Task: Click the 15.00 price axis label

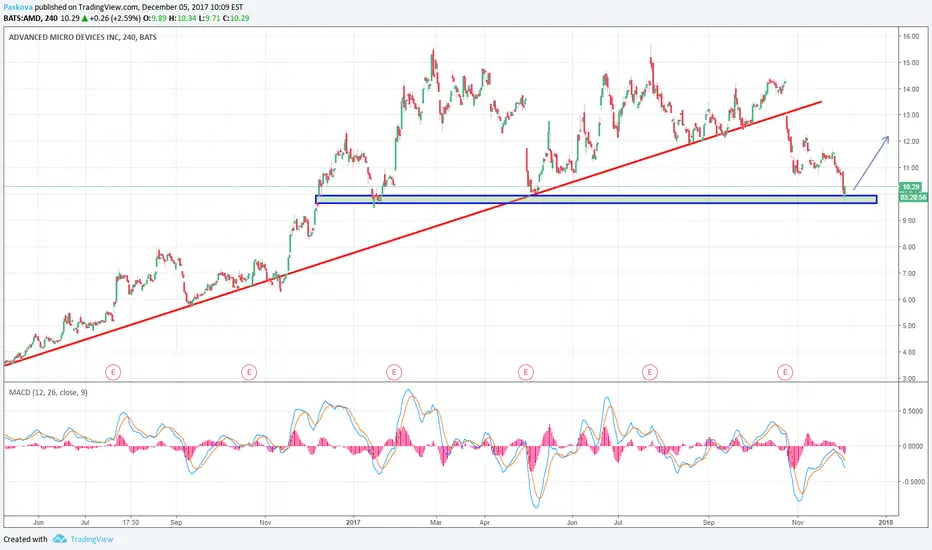Action: (911, 62)
